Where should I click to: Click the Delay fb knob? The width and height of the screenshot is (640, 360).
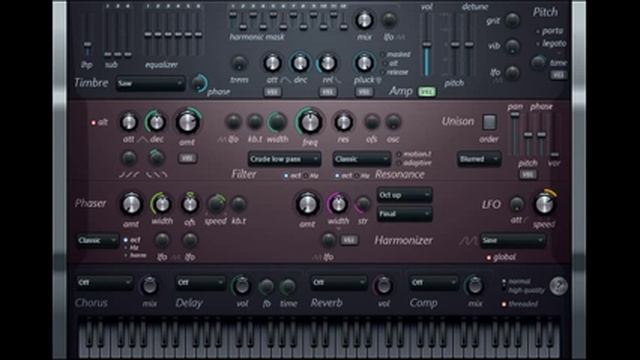tap(266, 287)
